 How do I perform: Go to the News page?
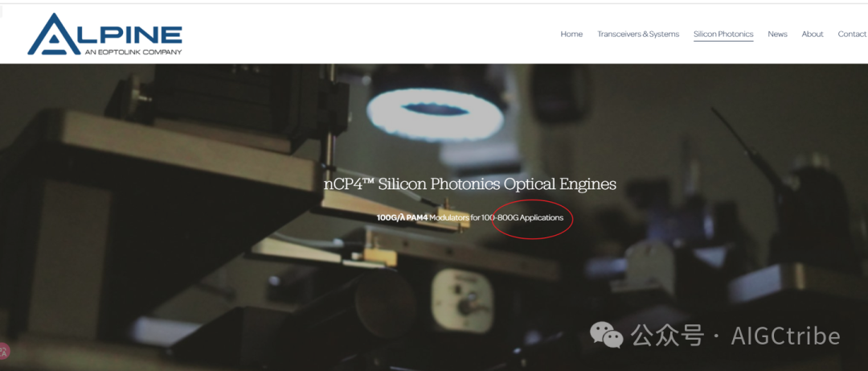click(777, 35)
